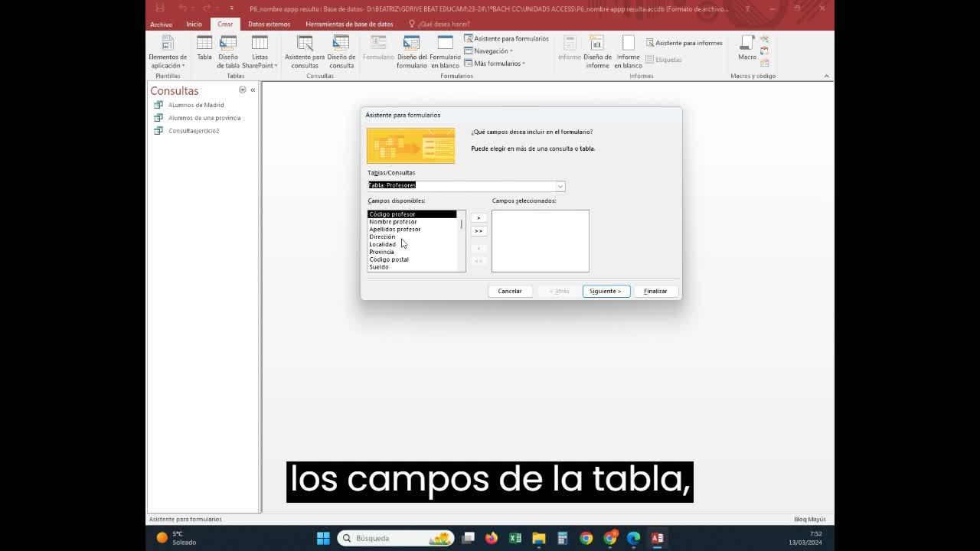Open the Archivo tab
The image size is (980, 551).
[x=162, y=24]
